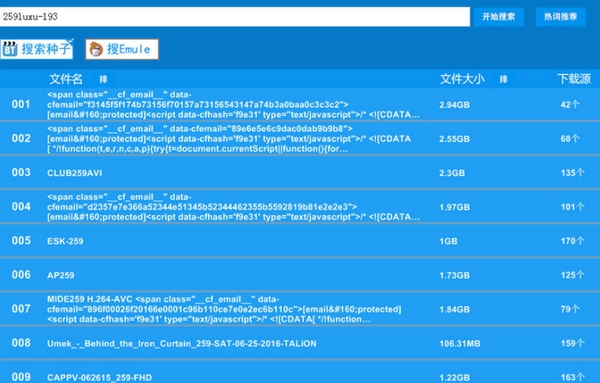Click the 106.31MB file size value

click(x=460, y=344)
